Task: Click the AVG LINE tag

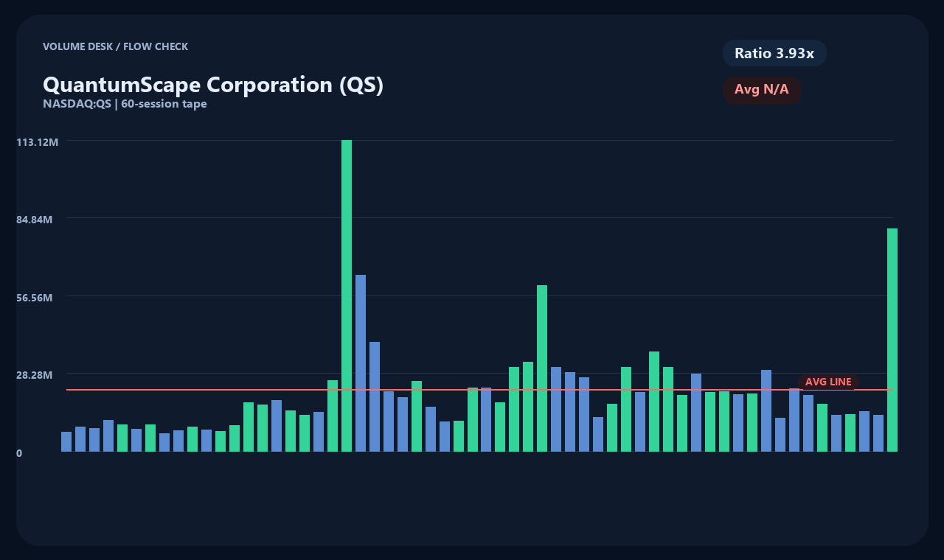Action: 828,382
